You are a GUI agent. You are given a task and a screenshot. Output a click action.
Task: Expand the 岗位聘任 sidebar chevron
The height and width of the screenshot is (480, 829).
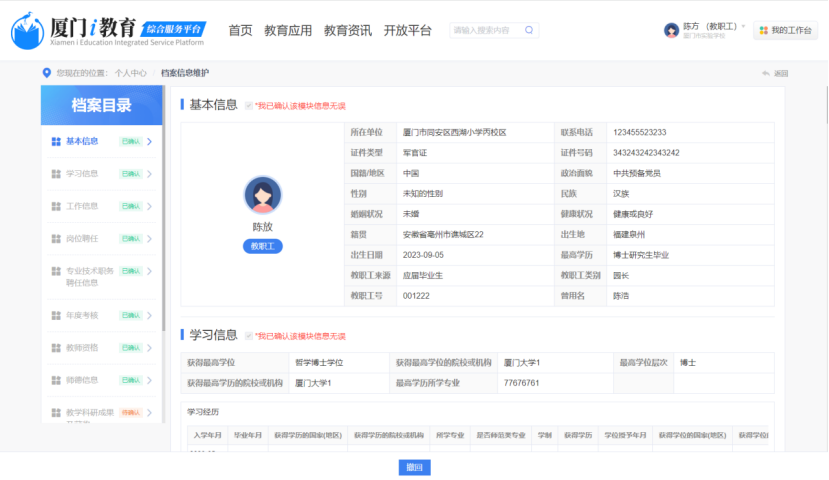149,239
